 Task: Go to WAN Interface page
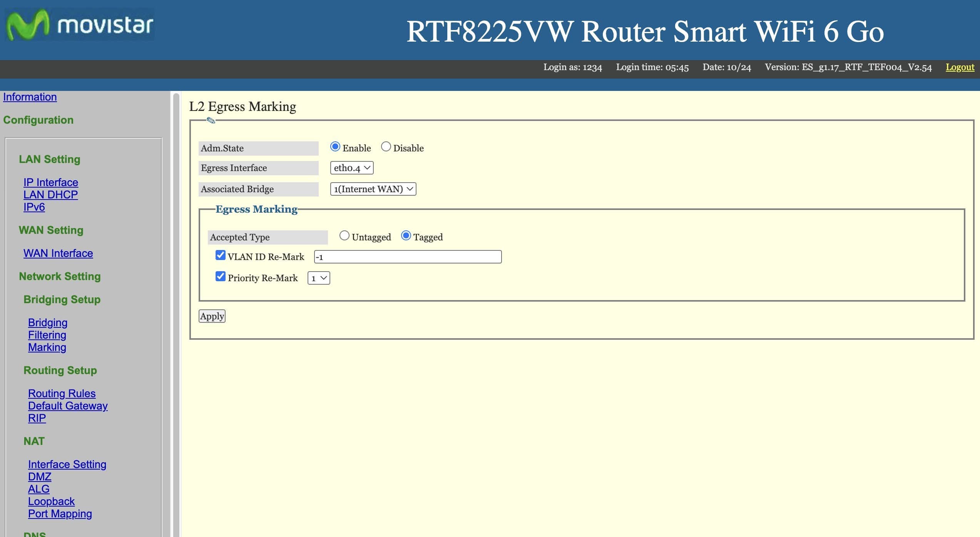coord(58,253)
